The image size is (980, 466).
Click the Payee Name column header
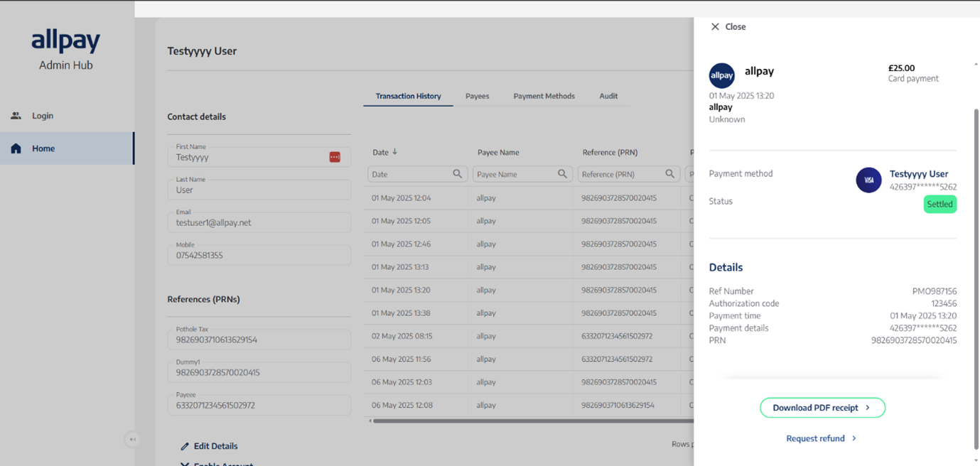pos(498,152)
